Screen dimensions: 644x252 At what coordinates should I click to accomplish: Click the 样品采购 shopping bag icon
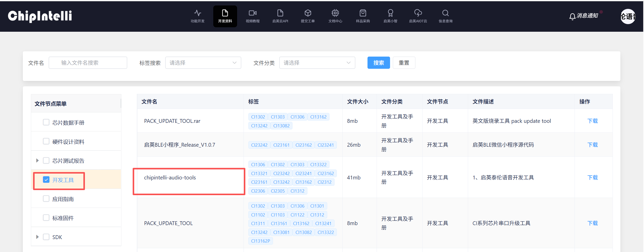pyautogui.click(x=363, y=13)
